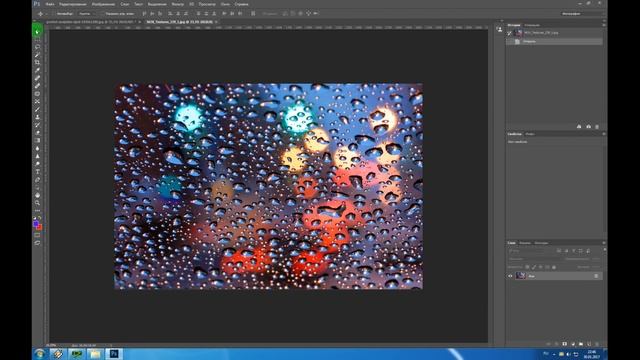
Task: Switch to the Каналы tab
Action: tap(525, 243)
